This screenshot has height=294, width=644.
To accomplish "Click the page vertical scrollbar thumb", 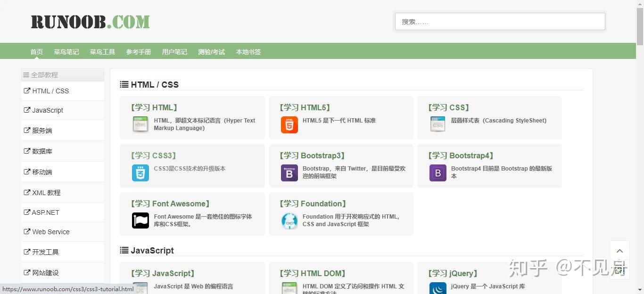I will click(x=640, y=27).
